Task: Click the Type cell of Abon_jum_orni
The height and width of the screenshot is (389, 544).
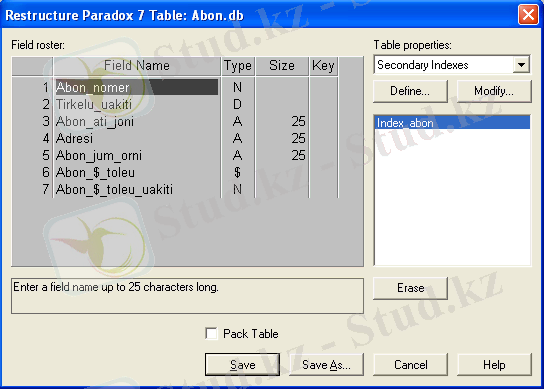Action: click(238, 155)
